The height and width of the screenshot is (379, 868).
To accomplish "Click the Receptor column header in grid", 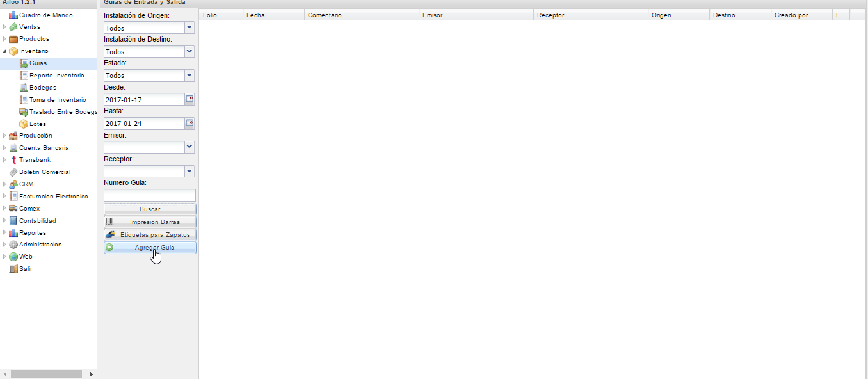I will pos(590,15).
